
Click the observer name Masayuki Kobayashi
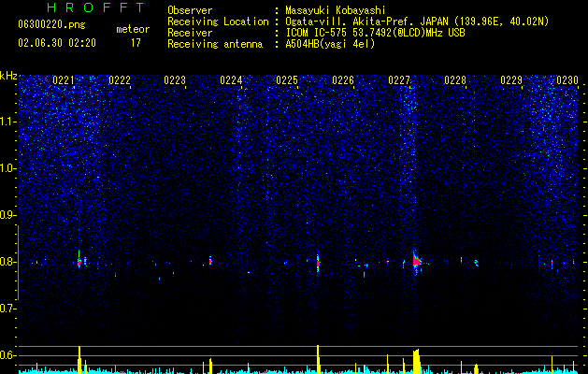[x=335, y=10]
